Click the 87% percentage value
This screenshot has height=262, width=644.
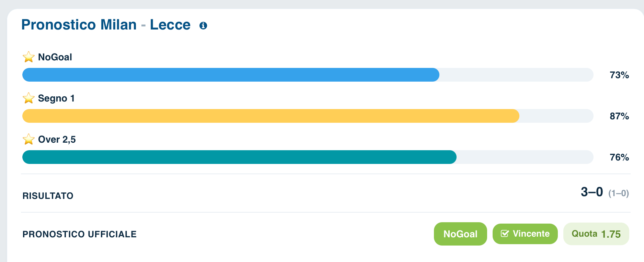click(619, 116)
